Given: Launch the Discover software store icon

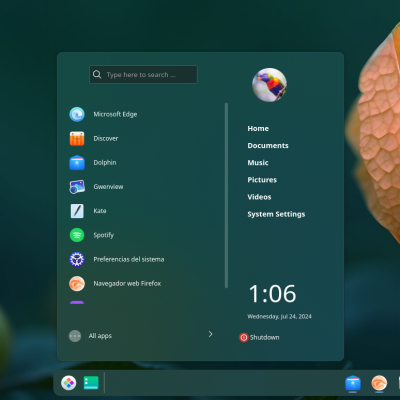Looking at the screenshot, I should point(77,139).
